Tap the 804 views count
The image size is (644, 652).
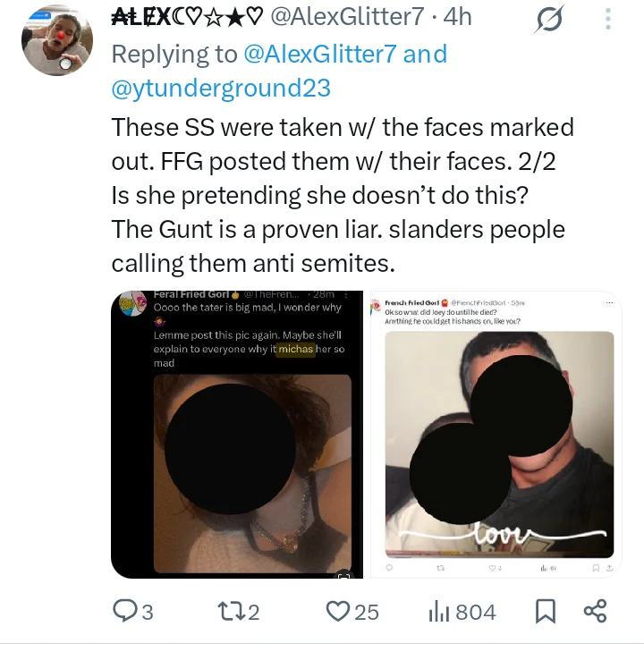[x=476, y=612]
